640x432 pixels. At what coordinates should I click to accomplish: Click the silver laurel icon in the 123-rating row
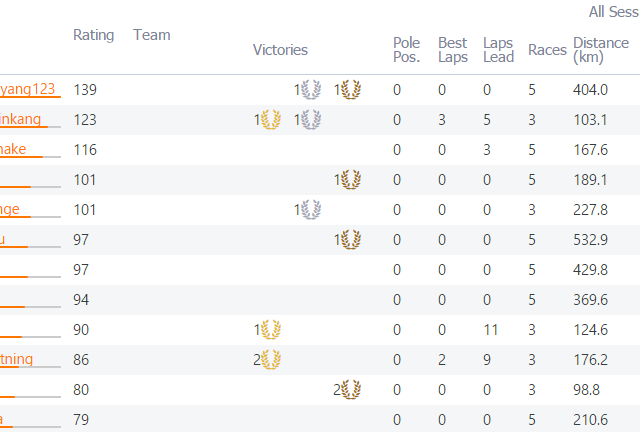tap(311, 120)
